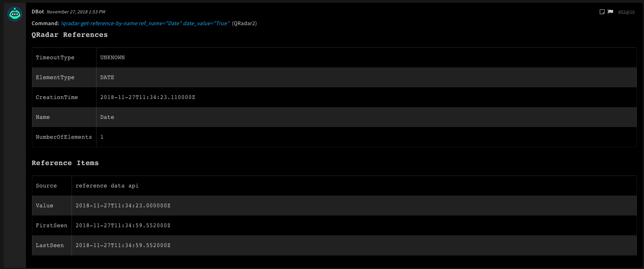This screenshot has height=269, width=644.
Task: Click the entry timestamp November 27, 2018
Action: coord(76,12)
